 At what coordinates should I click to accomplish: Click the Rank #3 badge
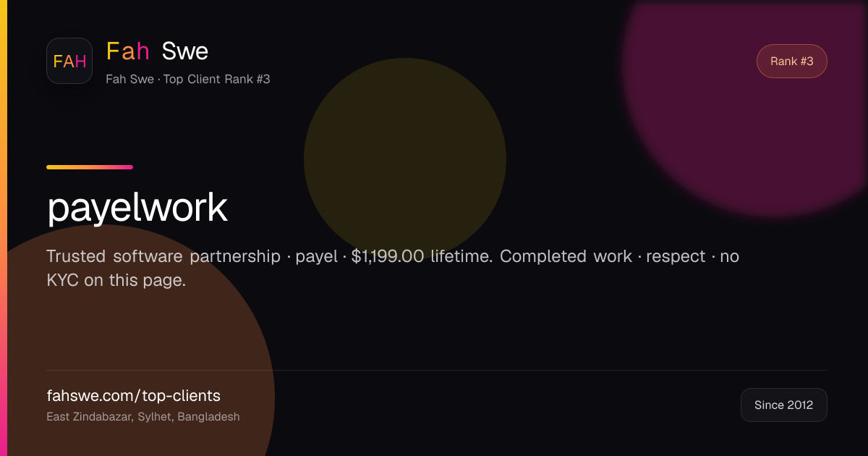tap(791, 61)
